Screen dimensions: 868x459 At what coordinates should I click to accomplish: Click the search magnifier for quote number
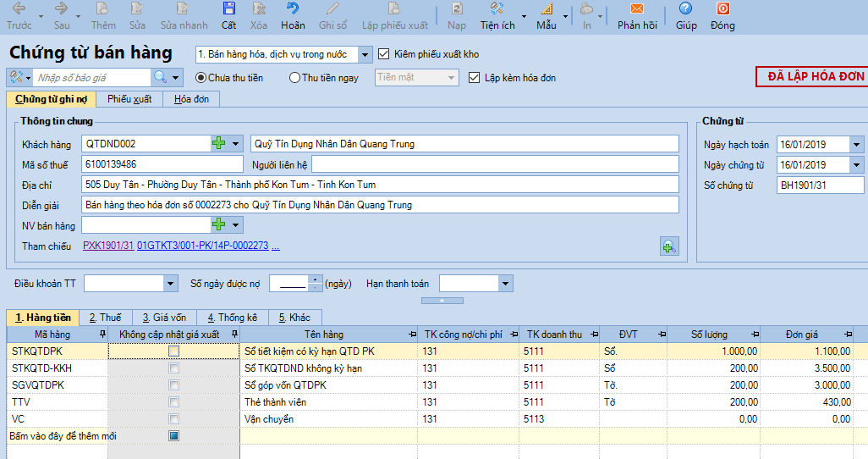[160, 78]
